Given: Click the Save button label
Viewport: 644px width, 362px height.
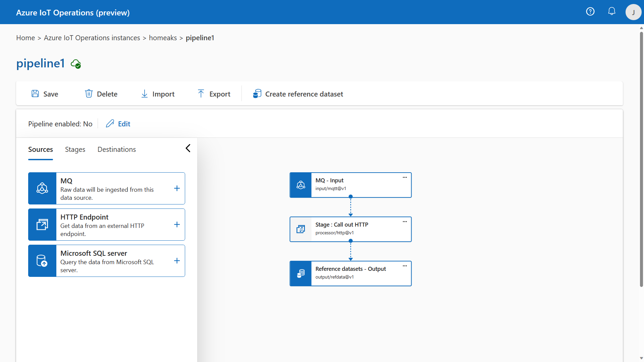Looking at the screenshot, I should [x=51, y=94].
